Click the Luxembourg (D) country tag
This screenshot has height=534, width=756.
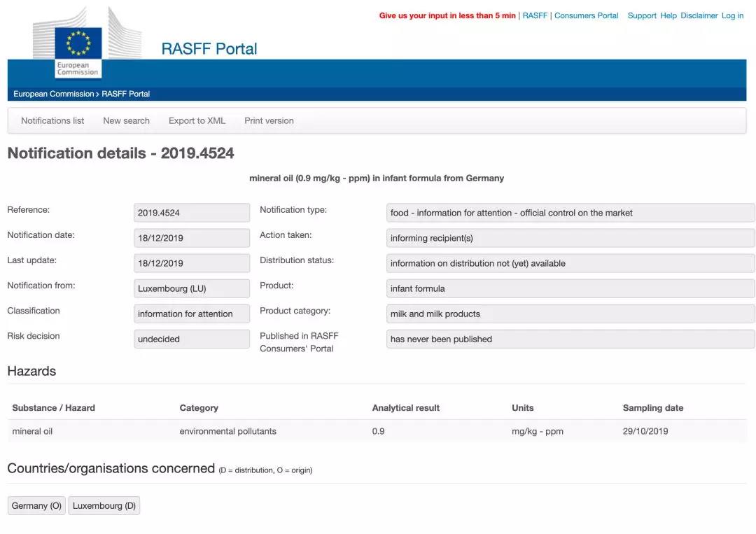pos(104,505)
